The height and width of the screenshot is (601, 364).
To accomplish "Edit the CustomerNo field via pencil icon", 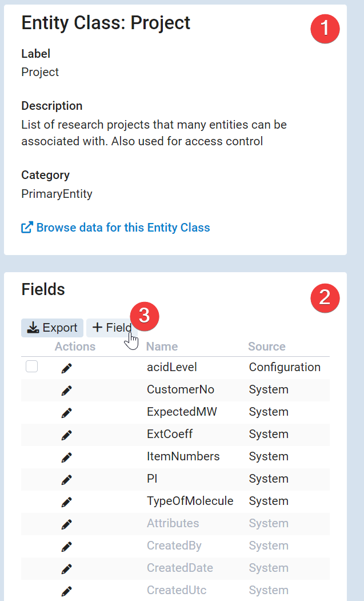I will tap(67, 391).
